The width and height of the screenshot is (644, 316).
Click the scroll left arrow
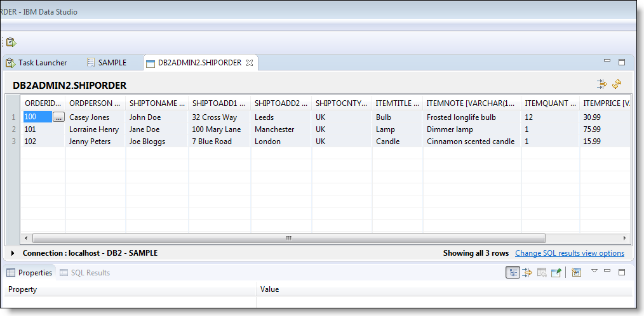point(25,238)
